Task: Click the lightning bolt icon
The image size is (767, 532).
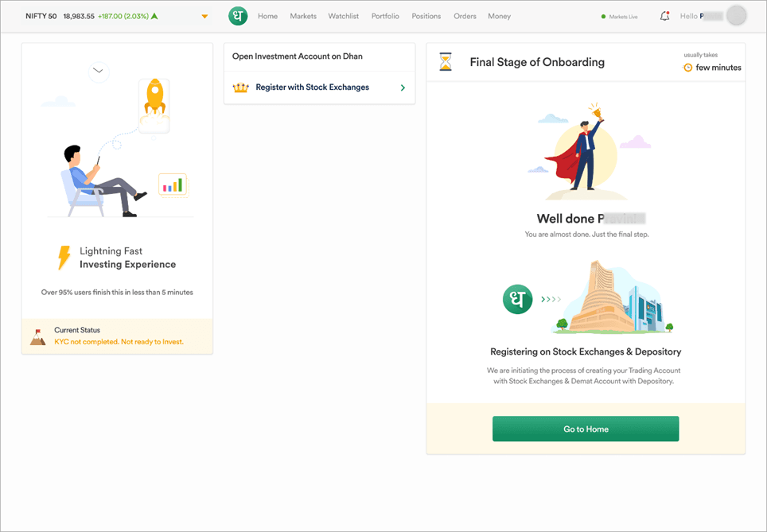Action: click(64, 258)
